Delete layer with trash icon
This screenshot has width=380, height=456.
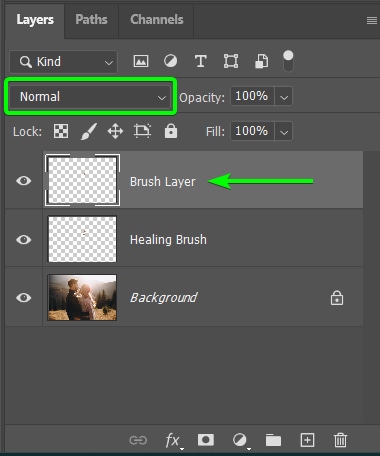click(x=340, y=440)
